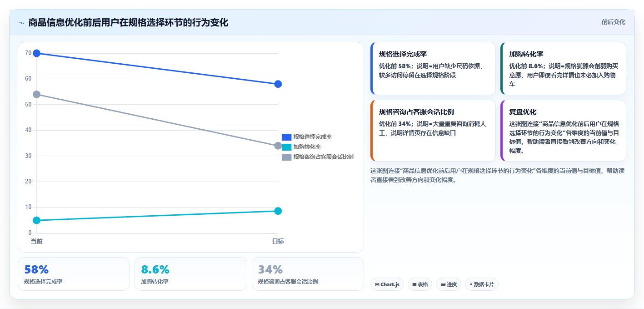
Task: Click the gray data point at 目标 value 34
Action: coord(278,146)
